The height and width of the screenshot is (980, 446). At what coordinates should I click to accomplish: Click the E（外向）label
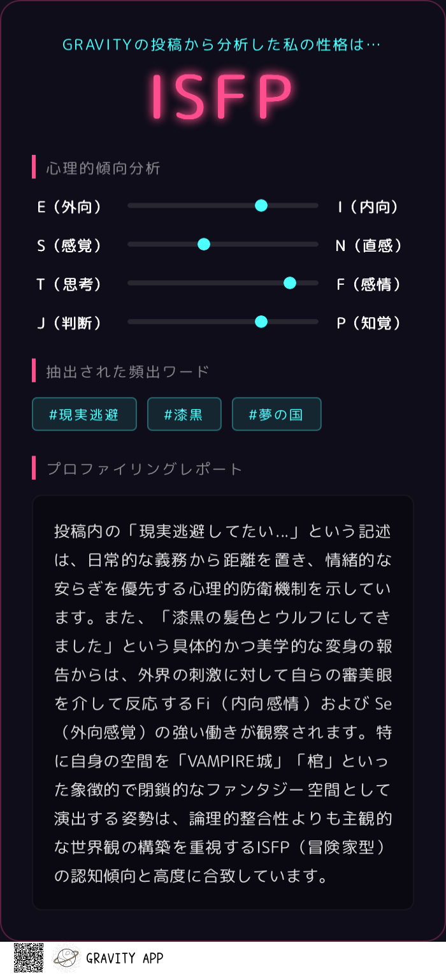(70, 207)
